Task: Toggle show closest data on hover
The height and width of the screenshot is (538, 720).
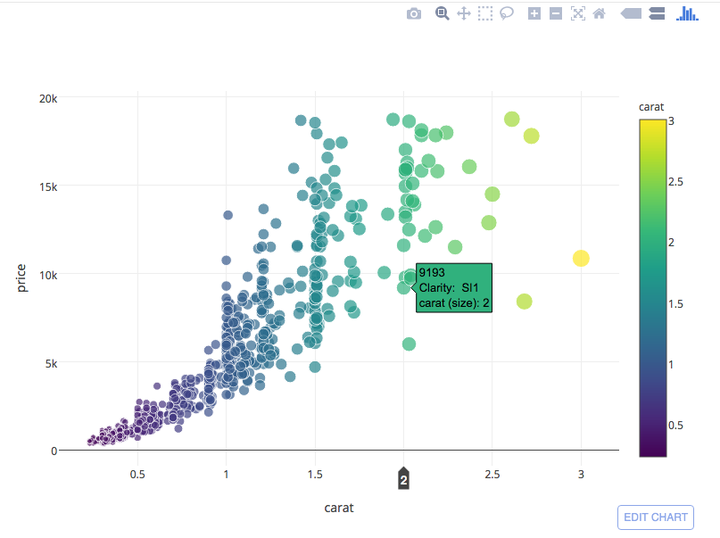Action: 631,14
